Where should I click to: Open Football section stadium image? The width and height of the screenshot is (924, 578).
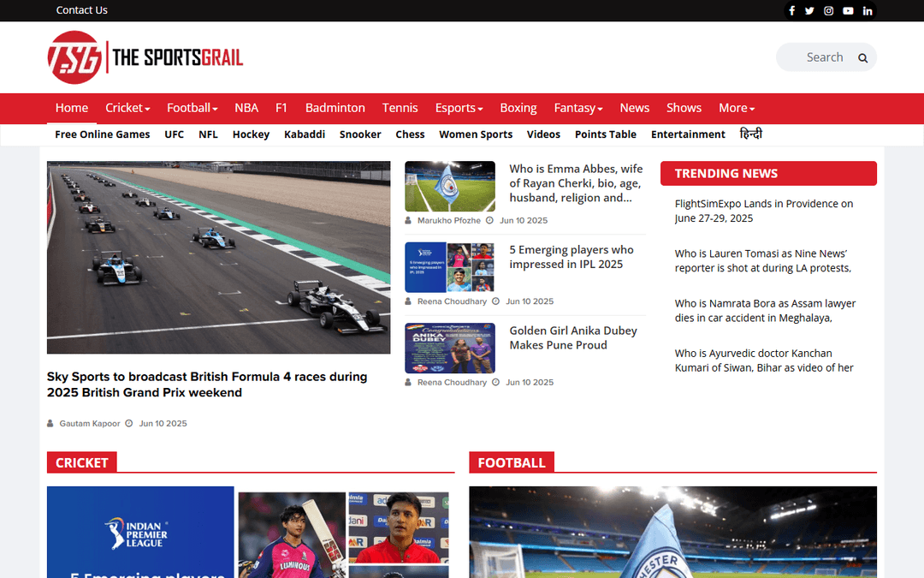tap(673, 532)
